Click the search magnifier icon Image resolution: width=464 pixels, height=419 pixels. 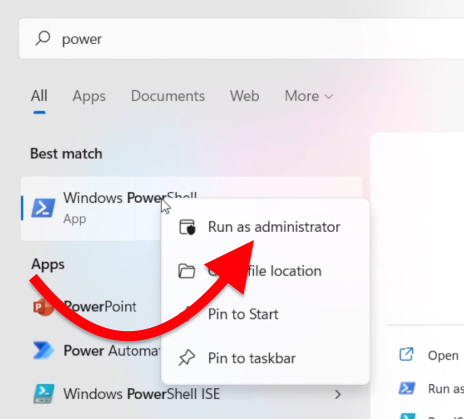pos(43,38)
